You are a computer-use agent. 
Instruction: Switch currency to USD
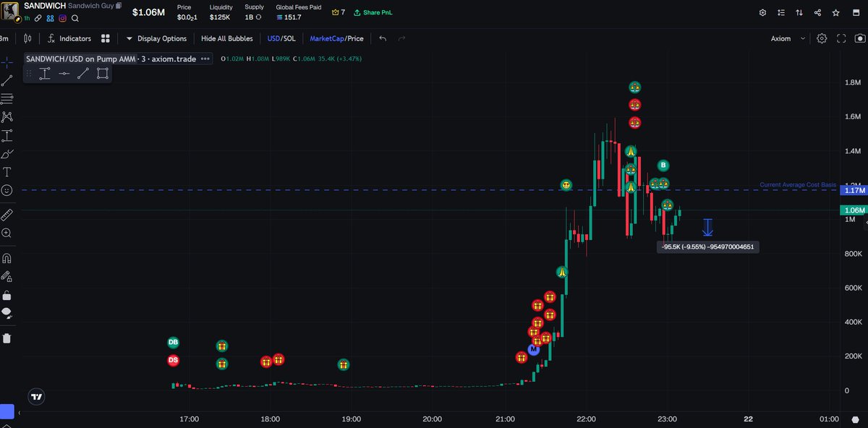(x=273, y=38)
